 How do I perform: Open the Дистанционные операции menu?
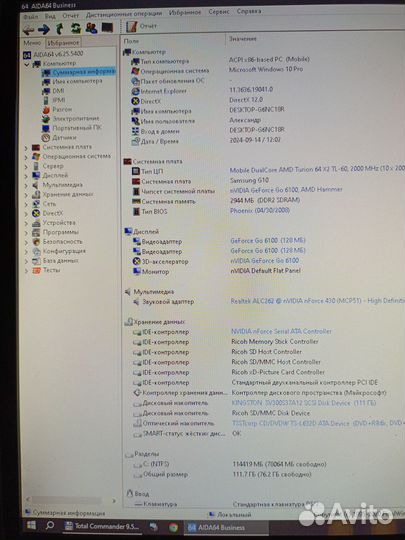[x=124, y=14]
